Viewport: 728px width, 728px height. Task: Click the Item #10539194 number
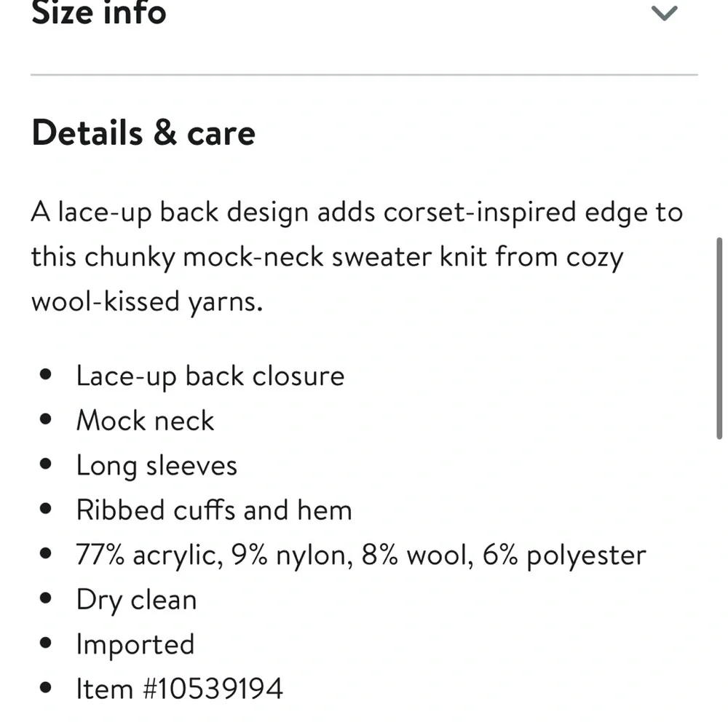[179, 689]
